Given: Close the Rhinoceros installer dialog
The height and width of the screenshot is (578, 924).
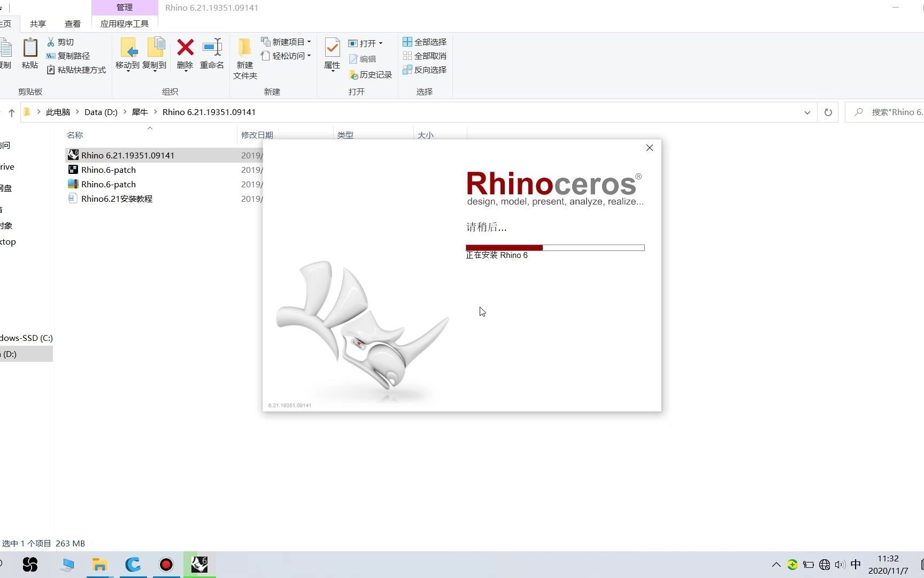Looking at the screenshot, I should point(650,148).
